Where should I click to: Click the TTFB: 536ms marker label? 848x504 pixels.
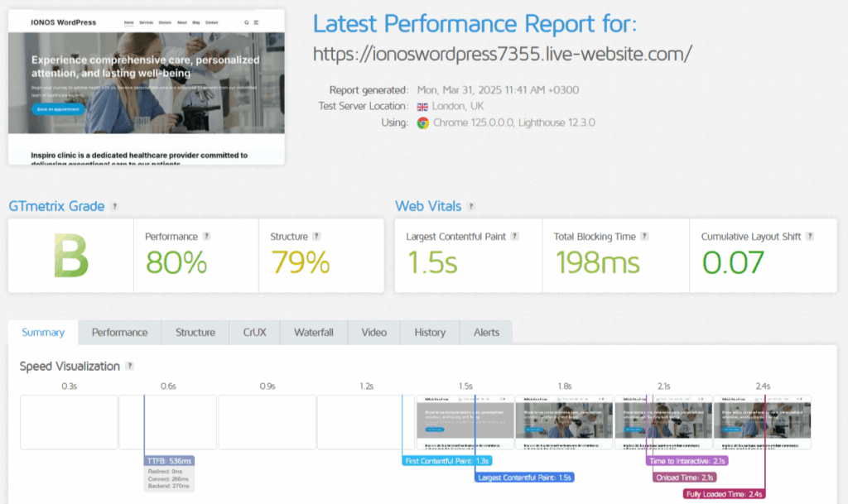[x=169, y=460]
